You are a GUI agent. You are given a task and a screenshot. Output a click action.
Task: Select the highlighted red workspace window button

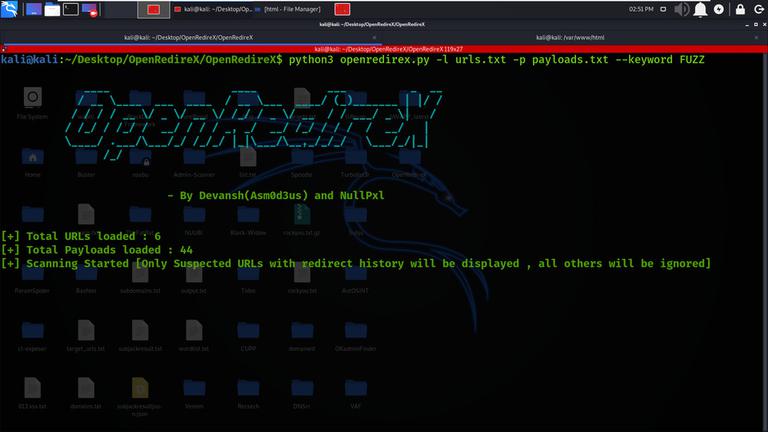click(154, 9)
